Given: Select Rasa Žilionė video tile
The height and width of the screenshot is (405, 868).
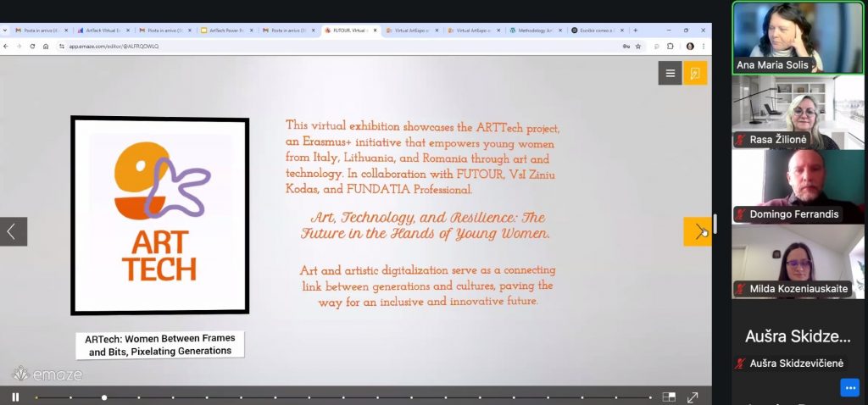Looking at the screenshot, I should (798, 112).
